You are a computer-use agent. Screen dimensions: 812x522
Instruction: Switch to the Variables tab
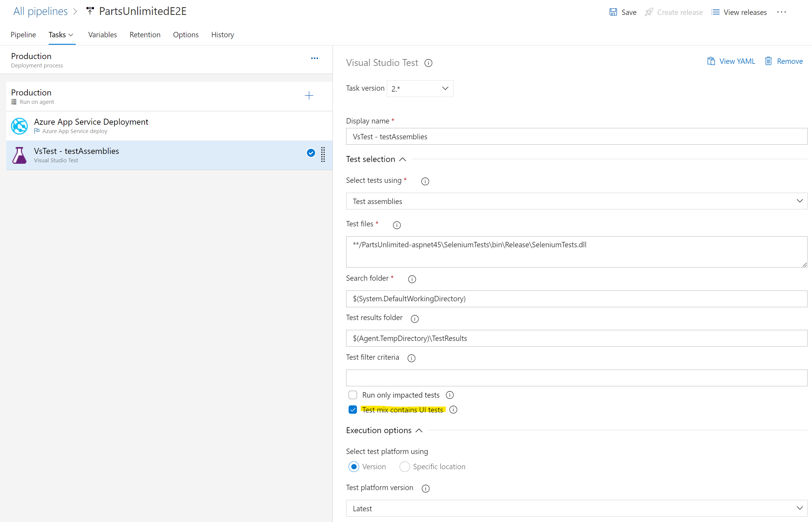coord(102,35)
